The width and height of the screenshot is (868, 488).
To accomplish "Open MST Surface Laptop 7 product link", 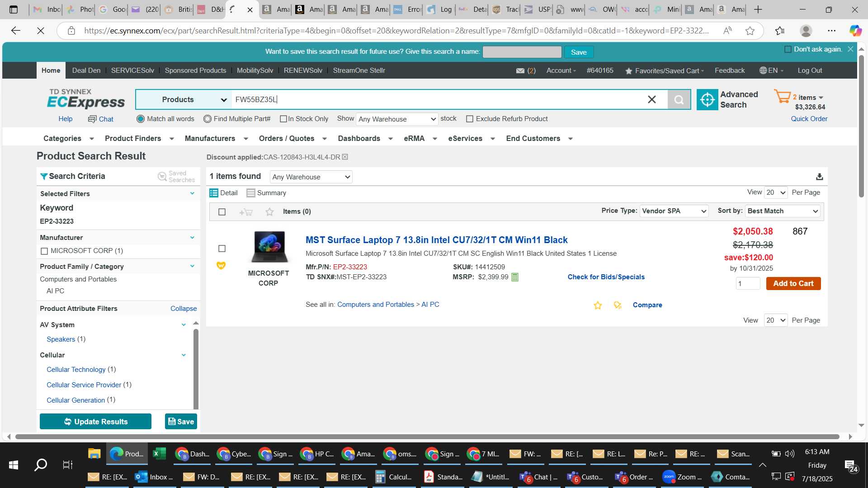I will (x=436, y=240).
